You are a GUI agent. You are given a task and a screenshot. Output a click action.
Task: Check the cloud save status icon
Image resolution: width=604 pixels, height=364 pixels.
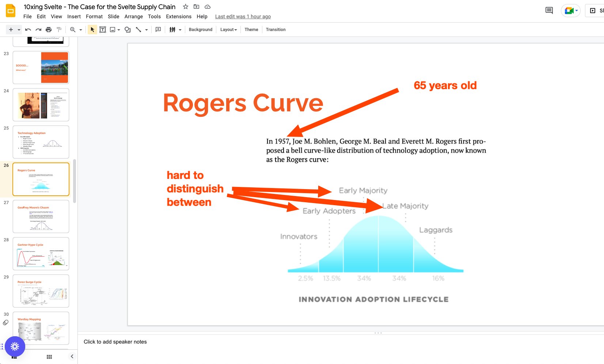[x=208, y=7]
